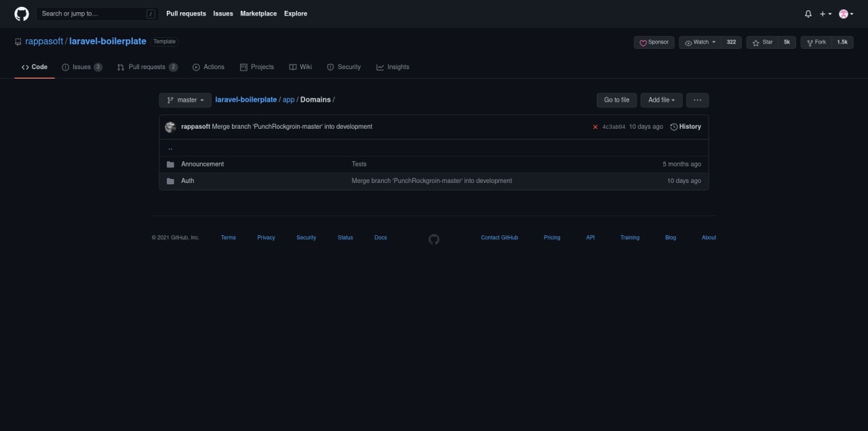
Task: Open commit History
Action: pyautogui.click(x=686, y=127)
